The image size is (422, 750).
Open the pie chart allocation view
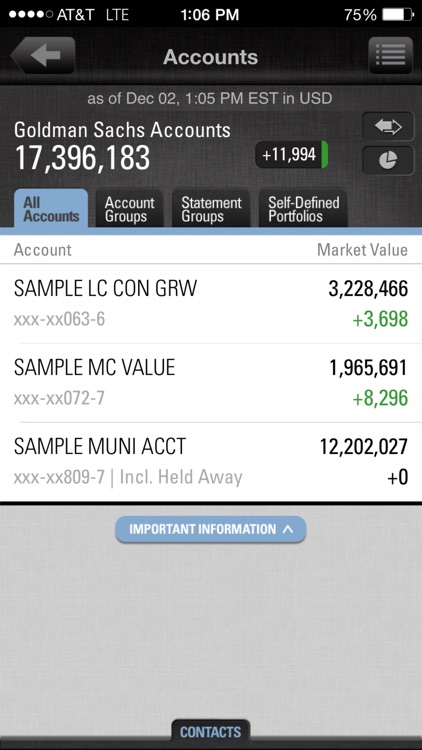(388, 161)
